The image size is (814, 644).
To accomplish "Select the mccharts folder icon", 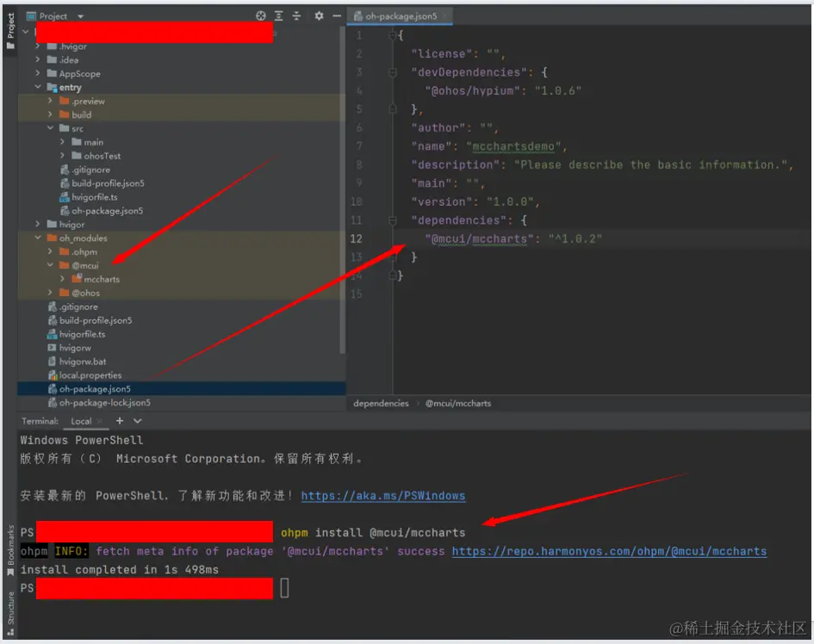I will [77, 279].
